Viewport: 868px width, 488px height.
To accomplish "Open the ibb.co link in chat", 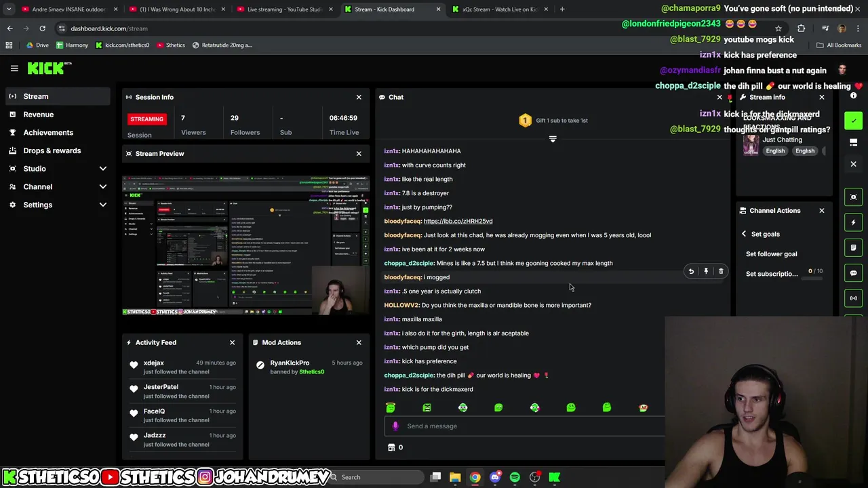I will coord(458,221).
